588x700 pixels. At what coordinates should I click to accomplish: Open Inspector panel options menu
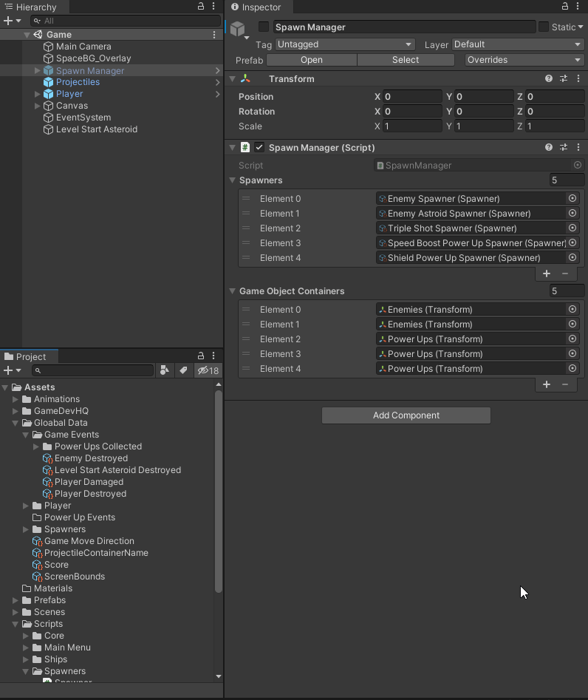click(x=578, y=6)
